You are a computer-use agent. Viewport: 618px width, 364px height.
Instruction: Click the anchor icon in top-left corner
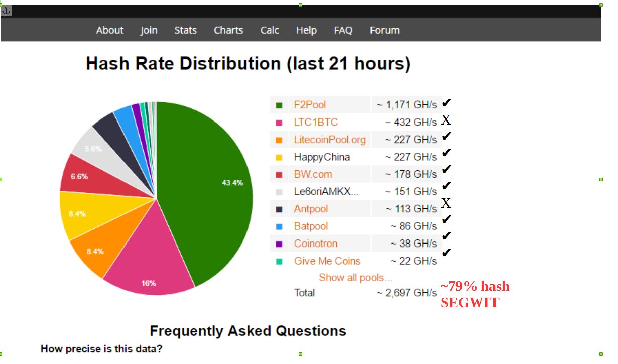(6, 11)
